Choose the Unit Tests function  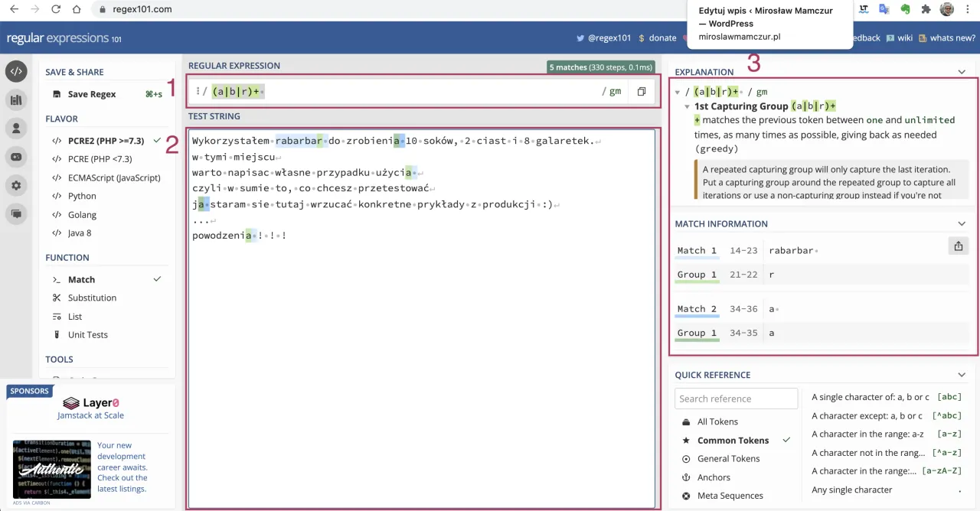87,335
